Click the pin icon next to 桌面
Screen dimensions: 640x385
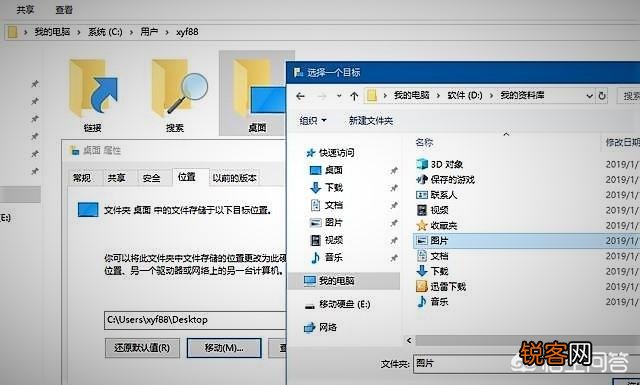[393, 171]
